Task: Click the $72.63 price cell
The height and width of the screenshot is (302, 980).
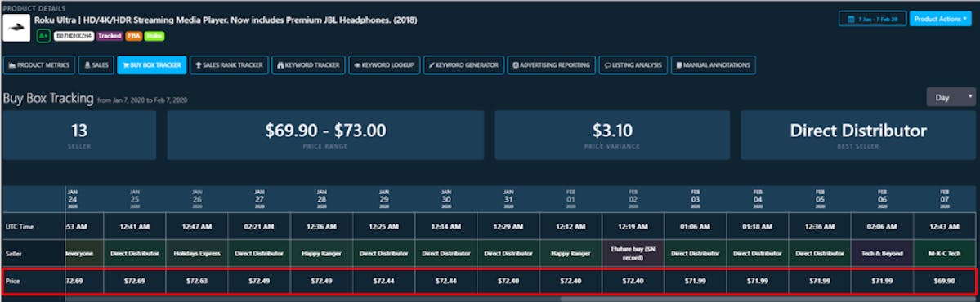Action: click(x=197, y=281)
